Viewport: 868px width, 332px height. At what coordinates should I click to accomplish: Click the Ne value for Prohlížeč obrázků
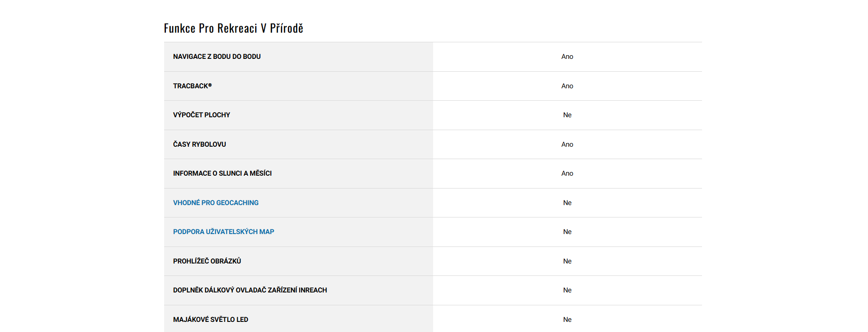click(x=567, y=261)
